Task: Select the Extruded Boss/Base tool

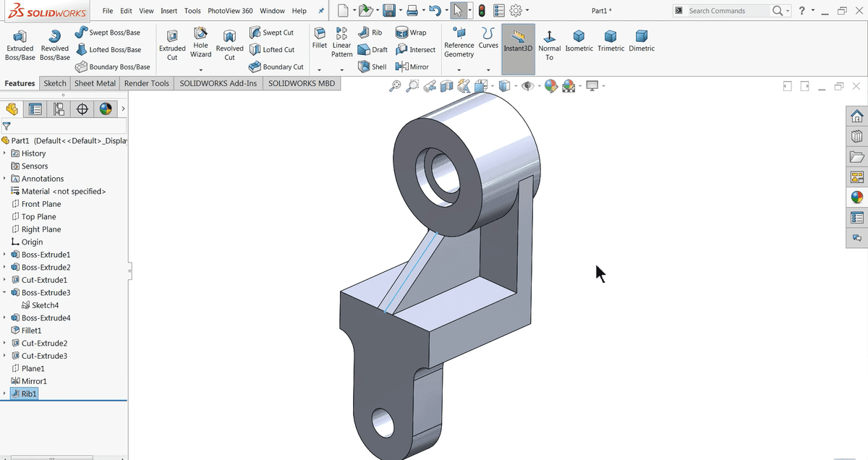Action: [21, 45]
